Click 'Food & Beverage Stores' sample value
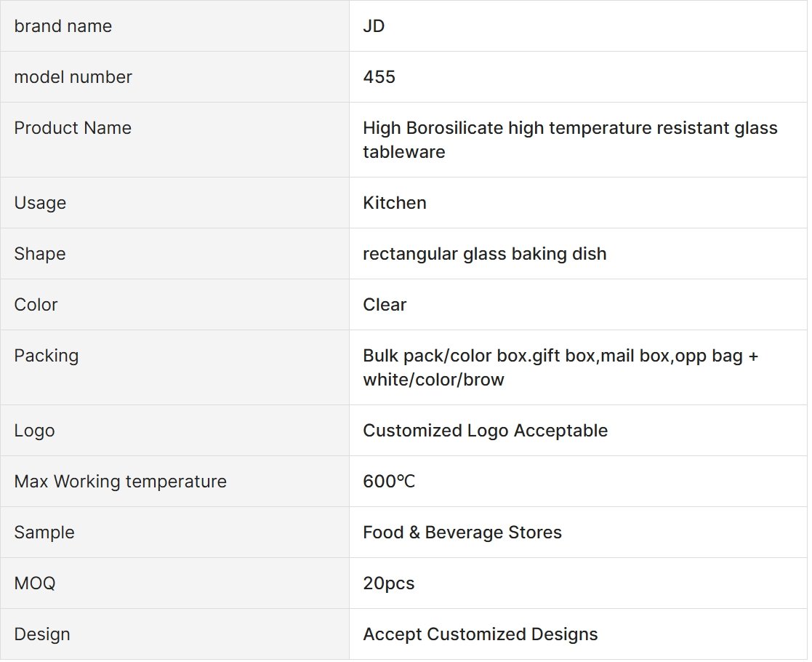The width and height of the screenshot is (812, 662). pyautogui.click(x=462, y=533)
